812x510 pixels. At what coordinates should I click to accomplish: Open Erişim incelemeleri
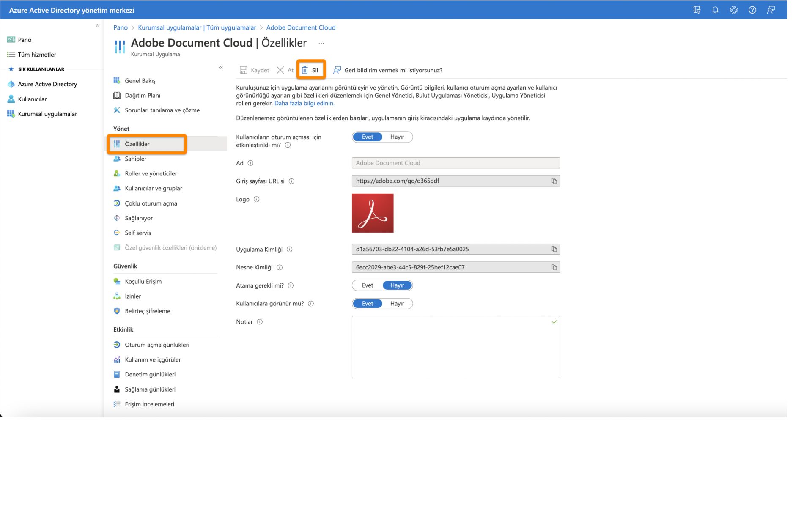(149, 404)
